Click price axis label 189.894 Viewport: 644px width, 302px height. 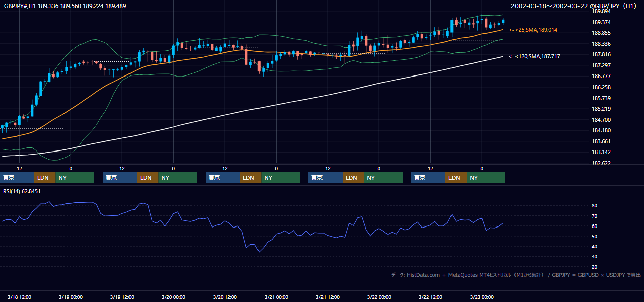[x=601, y=11]
